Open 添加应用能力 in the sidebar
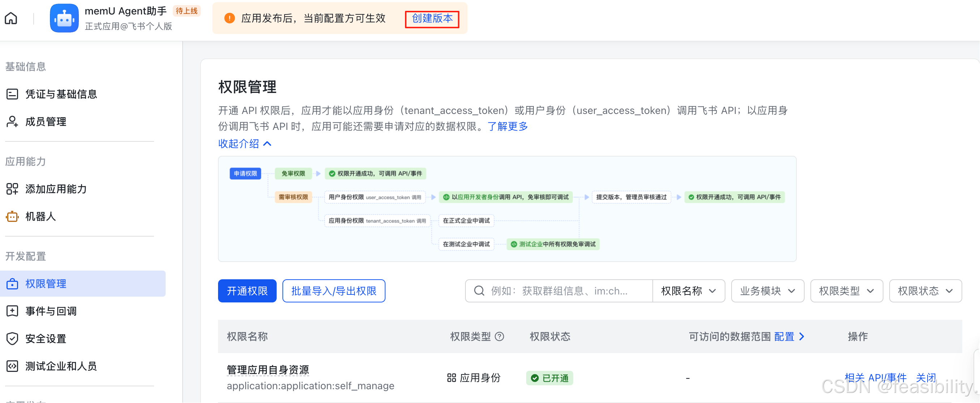980x403 pixels. click(x=56, y=189)
